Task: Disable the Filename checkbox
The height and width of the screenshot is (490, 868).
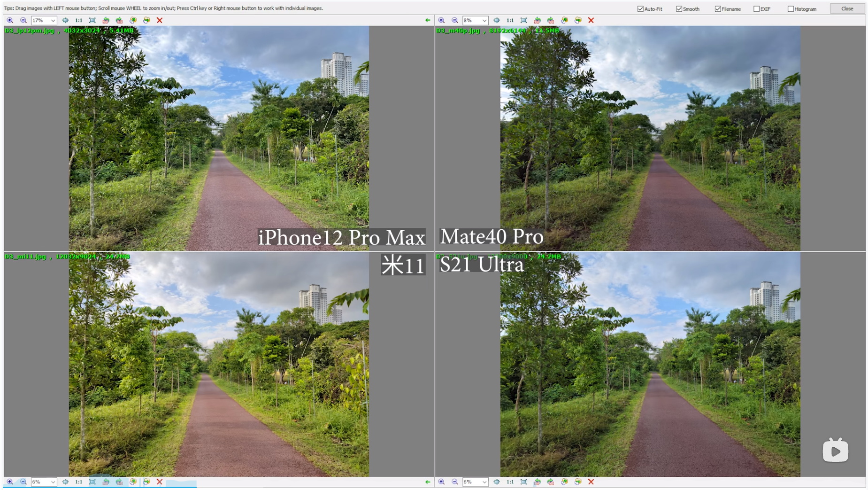Action: point(718,9)
